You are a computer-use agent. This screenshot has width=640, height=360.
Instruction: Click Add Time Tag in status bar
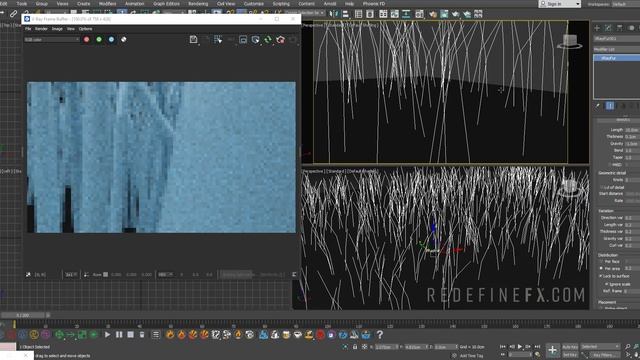[x=471, y=356]
